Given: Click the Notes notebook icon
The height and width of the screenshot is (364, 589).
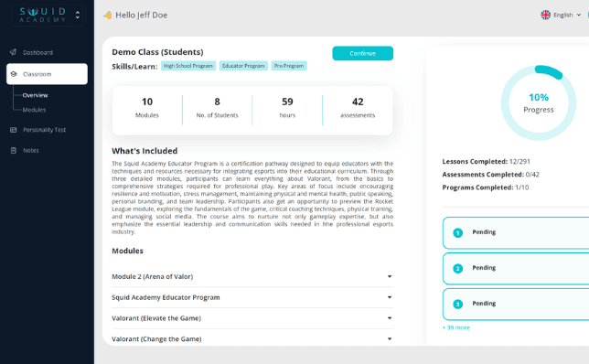Looking at the screenshot, I should point(14,151).
